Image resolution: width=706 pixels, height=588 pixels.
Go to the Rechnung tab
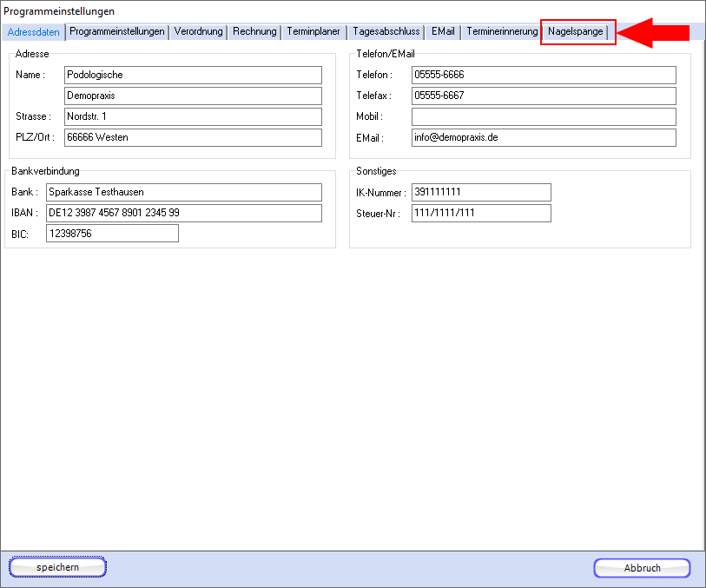[x=254, y=31]
